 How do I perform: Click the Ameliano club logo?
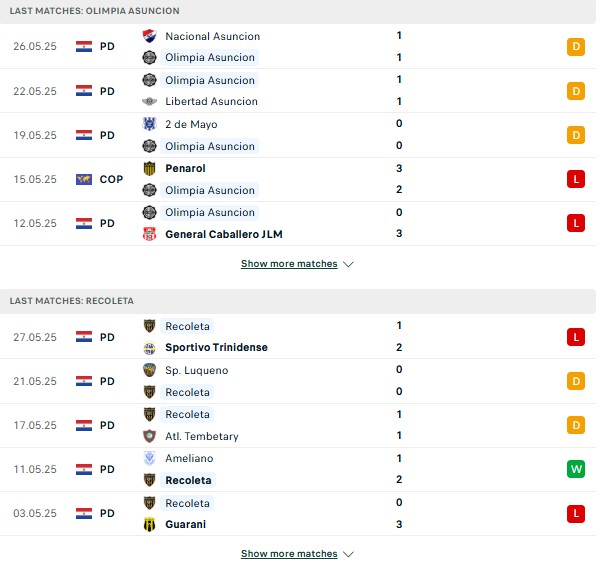(x=149, y=458)
